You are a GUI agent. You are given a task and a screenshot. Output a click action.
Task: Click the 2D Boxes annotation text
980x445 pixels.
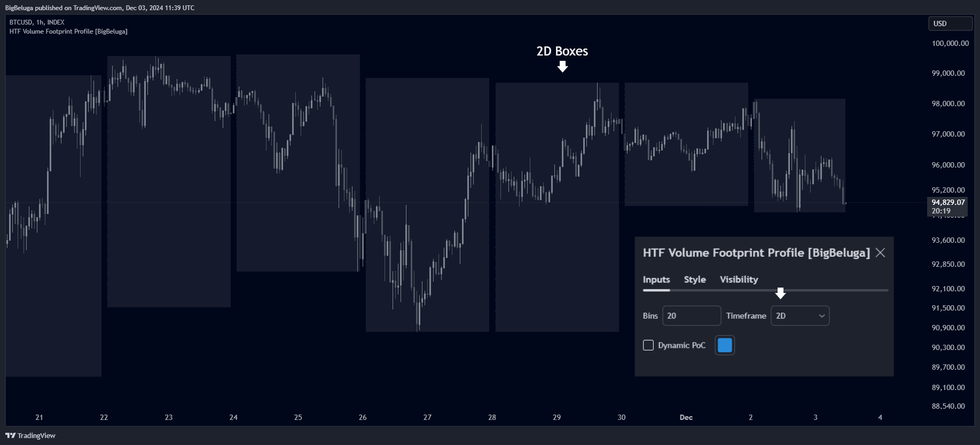[x=562, y=51]
